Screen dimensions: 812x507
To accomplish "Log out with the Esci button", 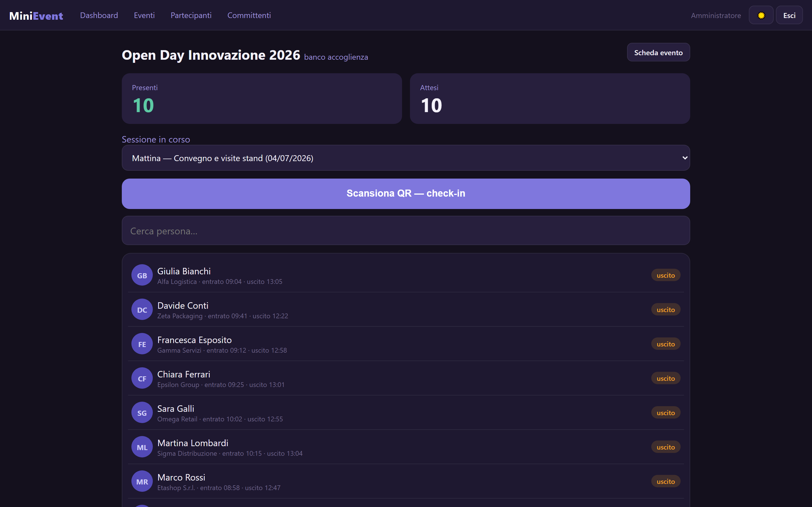I will pyautogui.click(x=789, y=15).
